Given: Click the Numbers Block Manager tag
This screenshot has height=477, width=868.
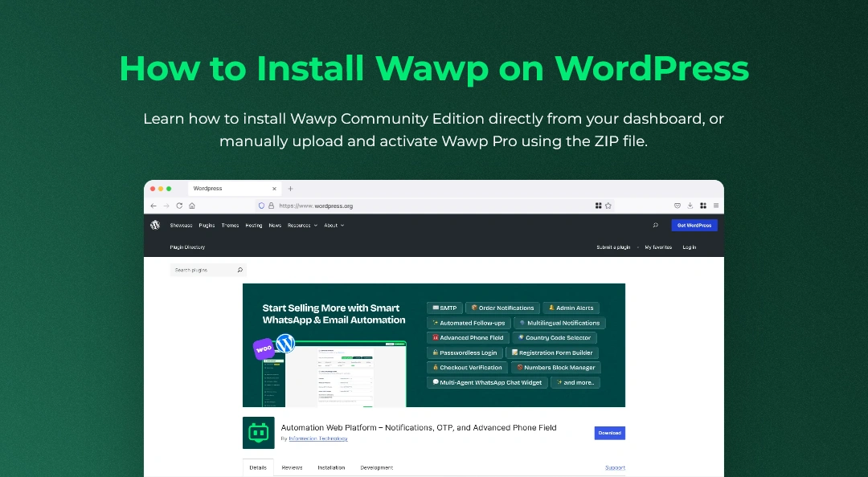Looking at the screenshot, I should point(556,368).
